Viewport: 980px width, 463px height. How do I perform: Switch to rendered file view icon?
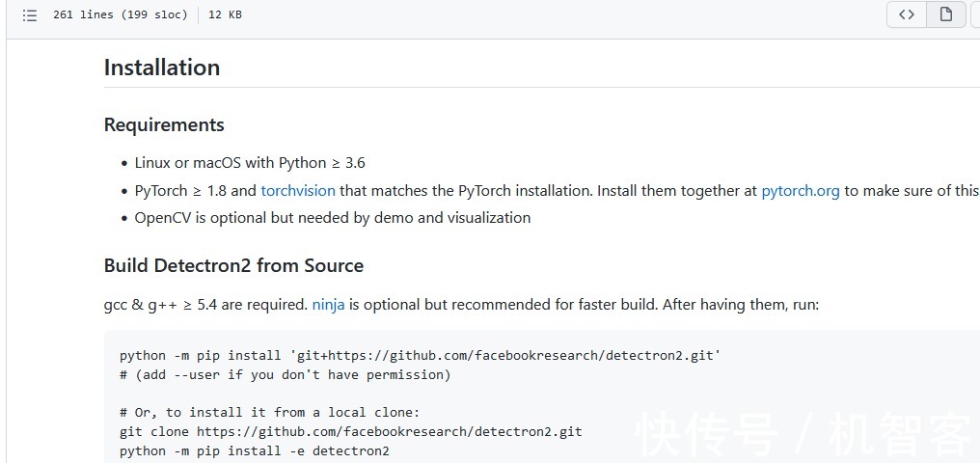pyautogui.click(x=946, y=14)
